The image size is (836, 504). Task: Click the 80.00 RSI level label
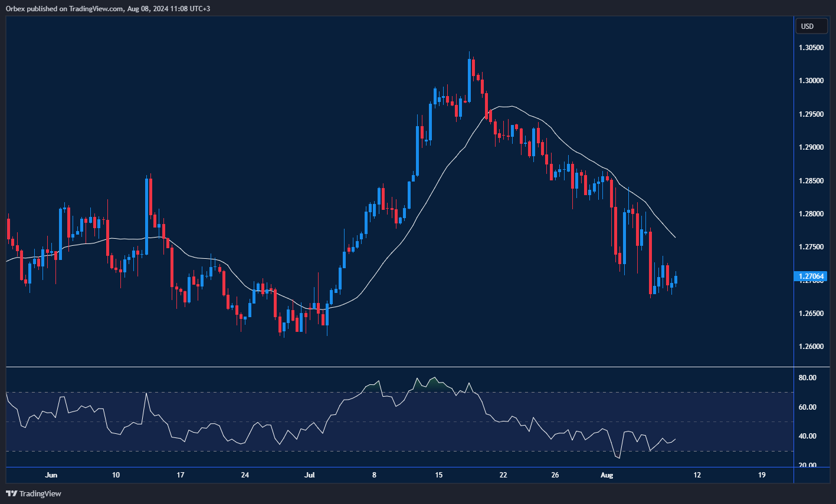(809, 376)
